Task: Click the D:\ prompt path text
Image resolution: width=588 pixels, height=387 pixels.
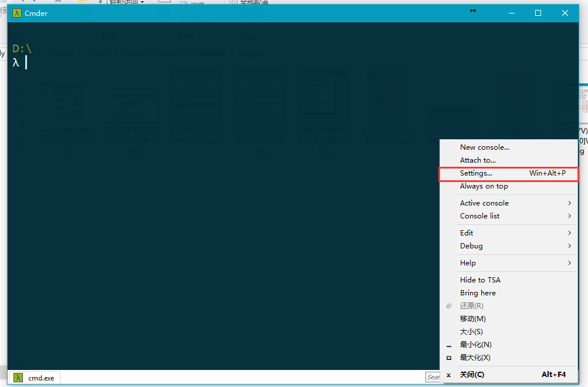Action: coord(22,49)
